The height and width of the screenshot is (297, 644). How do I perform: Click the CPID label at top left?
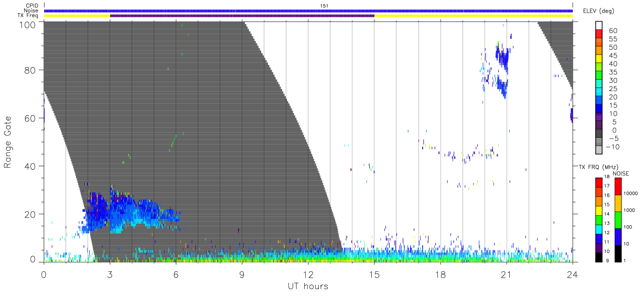tap(33, 6)
